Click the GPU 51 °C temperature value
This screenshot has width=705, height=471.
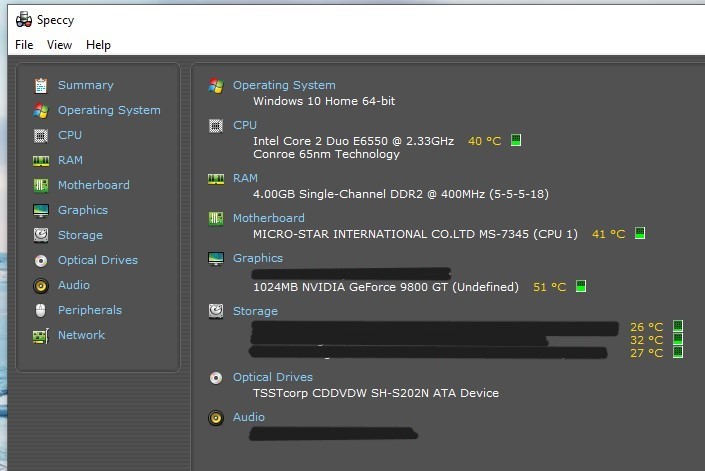[549, 287]
